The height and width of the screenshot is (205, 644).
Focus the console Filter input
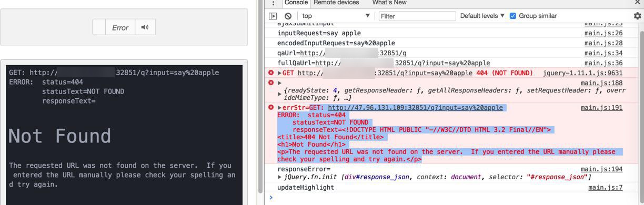click(x=417, y=16)
